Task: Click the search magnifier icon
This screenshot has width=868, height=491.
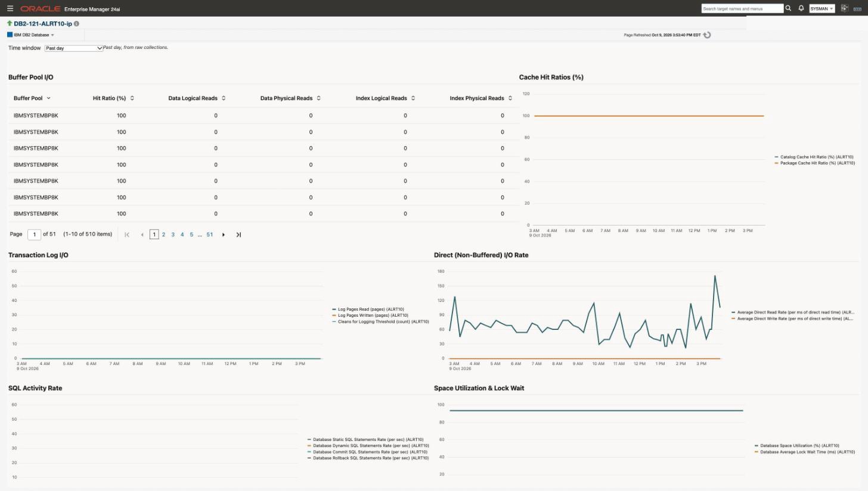Action: 788,8
